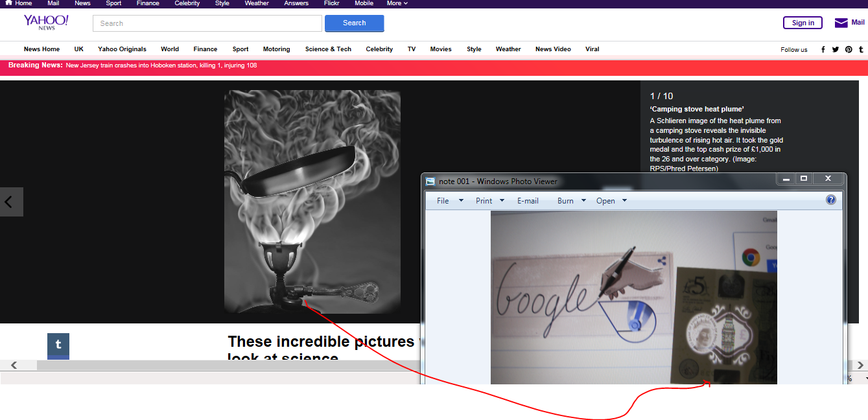Viewport: 868px width, 420px height.
Task: Open Answers link in top purple bar
Action: pyautogui.click(x=296, y=3)
